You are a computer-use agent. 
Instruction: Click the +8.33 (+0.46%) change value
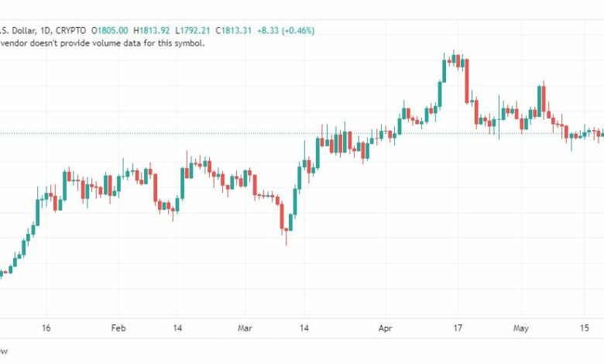(x=286, y=30)
